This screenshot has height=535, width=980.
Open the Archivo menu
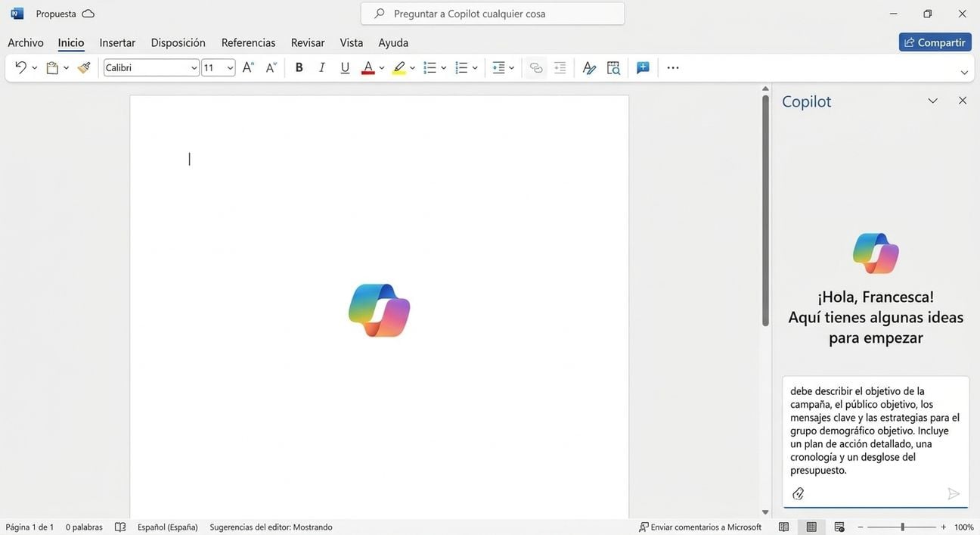pos(26,42)
